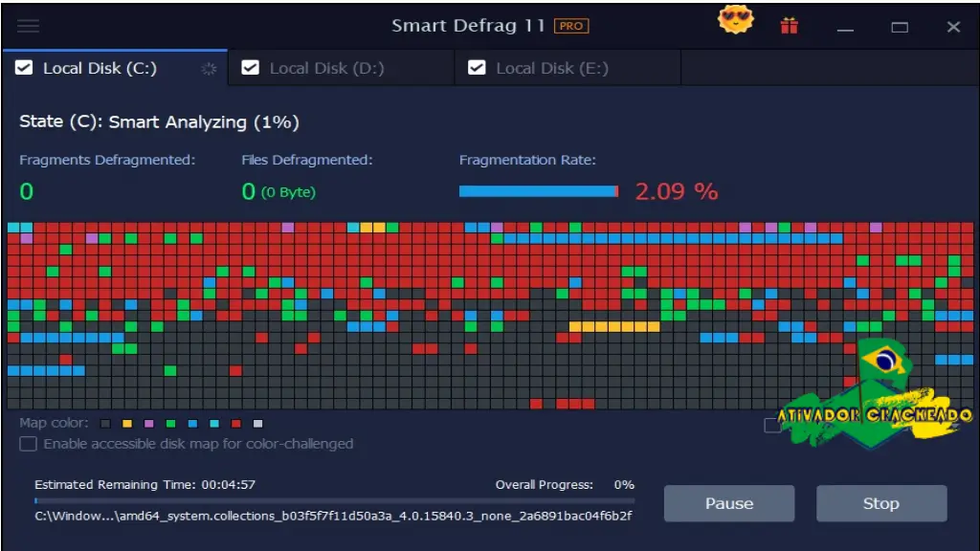The height and width of the screenshot is (551, 980).
Task: Uncheck the Local Disk (D:) checkbox
Action: (250, 68)
